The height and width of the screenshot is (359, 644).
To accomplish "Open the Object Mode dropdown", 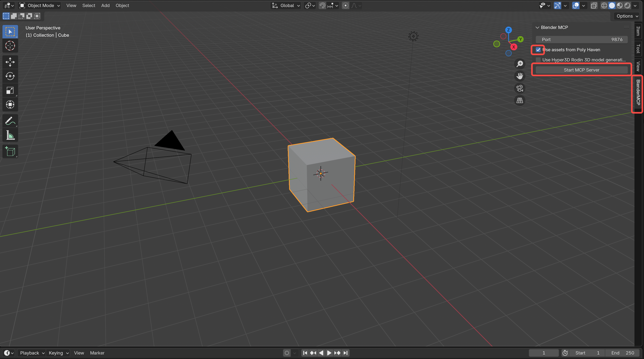I will (x=40, y=5).
